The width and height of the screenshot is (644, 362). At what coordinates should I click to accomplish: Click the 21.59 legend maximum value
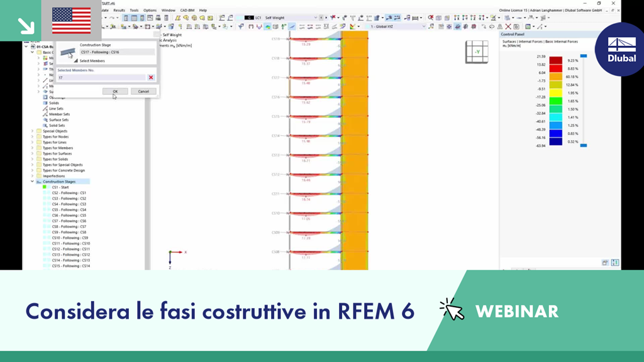(x=541, y=57)
